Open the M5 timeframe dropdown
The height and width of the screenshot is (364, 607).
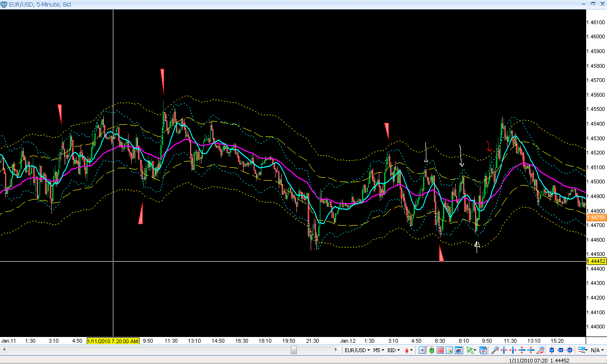coord(378,350)
